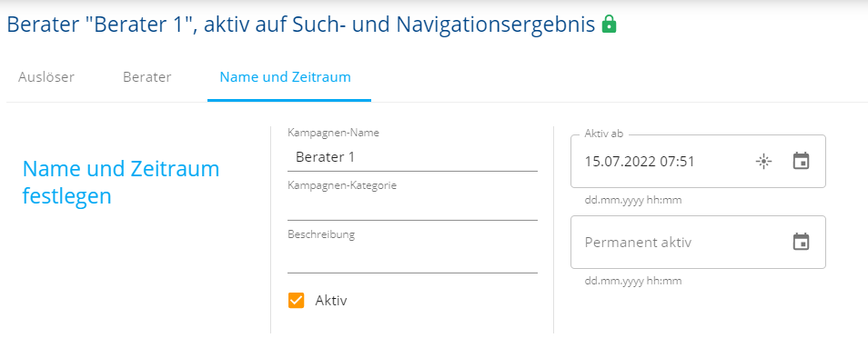Click the green lock icon in the title

point(609,25)
